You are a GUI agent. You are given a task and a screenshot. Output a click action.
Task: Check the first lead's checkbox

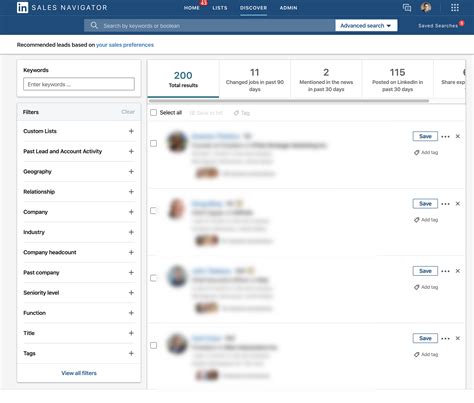(153, 143)
